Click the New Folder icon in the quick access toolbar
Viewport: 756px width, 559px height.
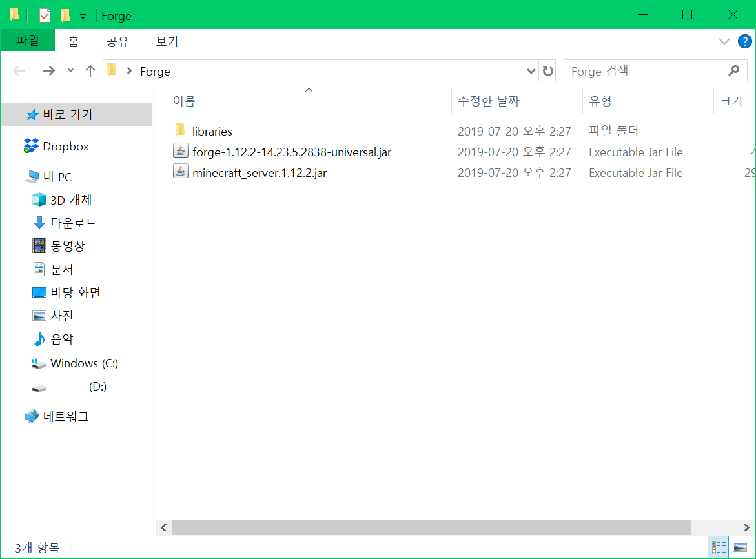65,15
